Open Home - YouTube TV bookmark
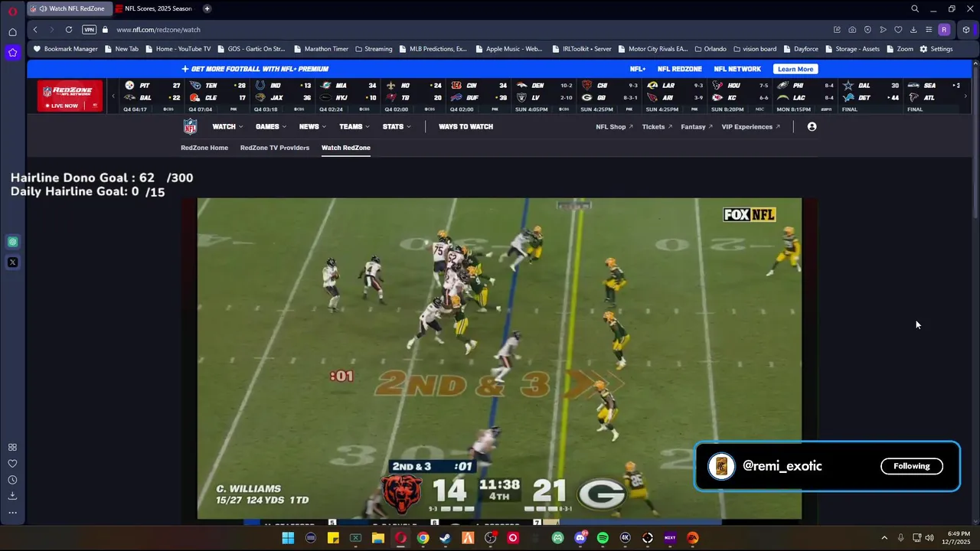The image size is (980, 551). tap(178, 49)
